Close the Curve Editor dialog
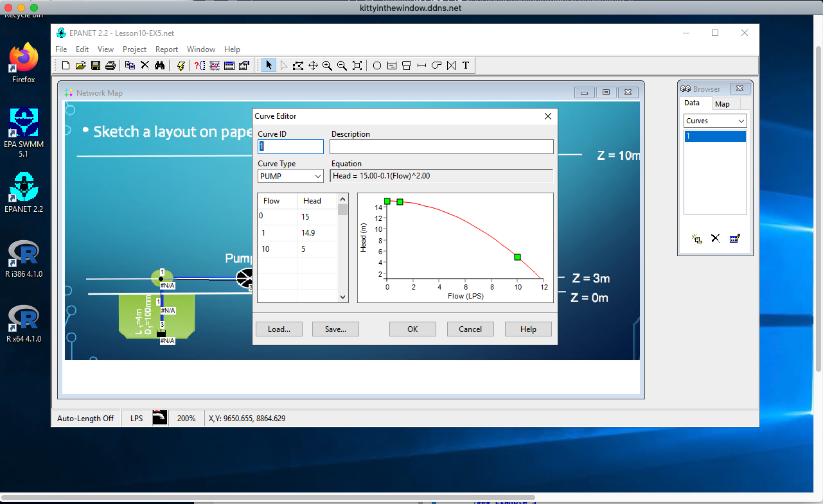The height and width of the screenshot is (504, 823). point(548,116)
